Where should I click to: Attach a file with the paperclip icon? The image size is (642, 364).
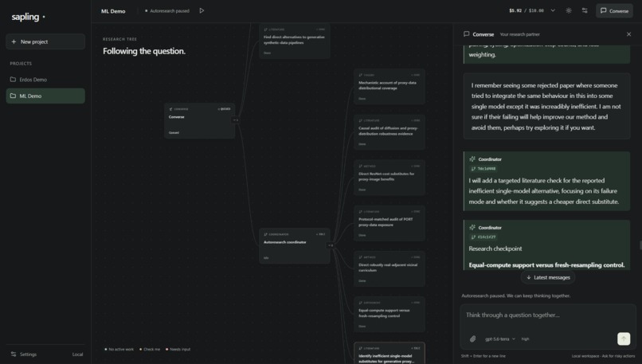click(472, 339)
